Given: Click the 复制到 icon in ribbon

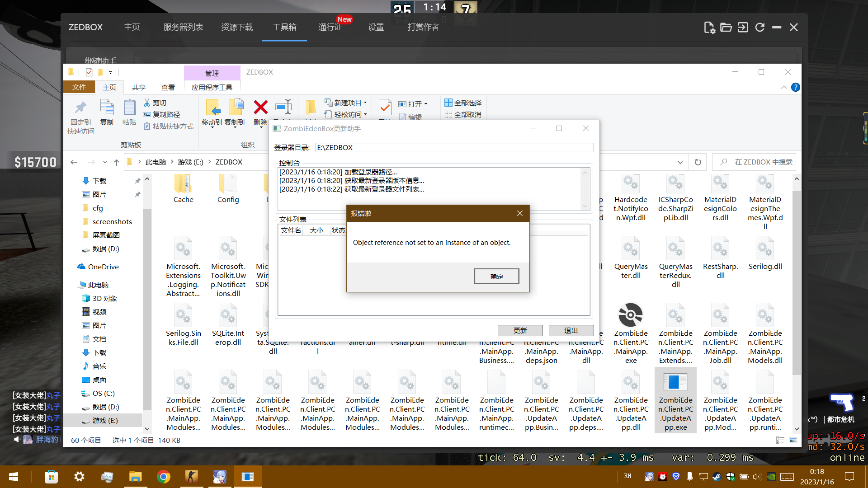Looking at the screenshot, I should point(235,108).
